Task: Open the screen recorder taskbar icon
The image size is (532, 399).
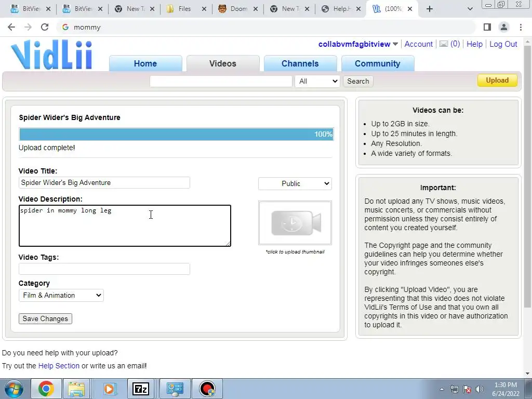Action: pos(207,389)
